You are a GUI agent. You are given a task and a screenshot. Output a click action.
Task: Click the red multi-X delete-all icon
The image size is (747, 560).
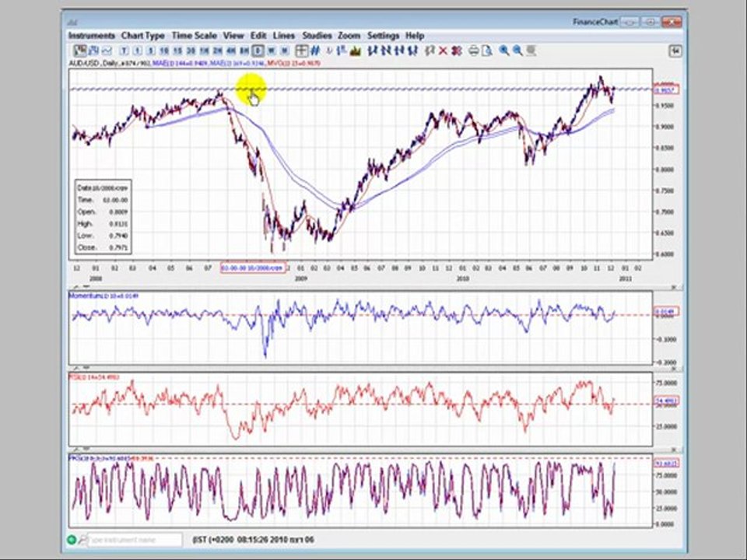(457, 51)
